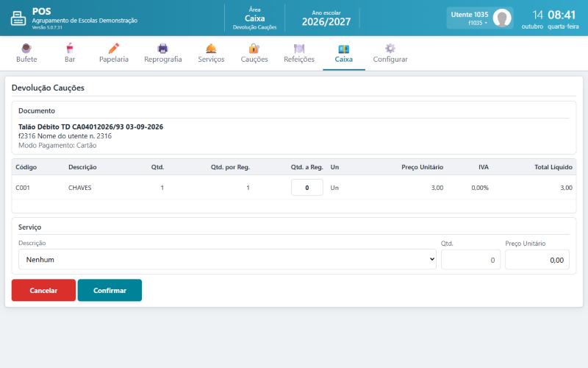Screen dimensions: 588x368
Task: Click the Modo Pagamento: Cartão text
Action: (x=57, y=145)
